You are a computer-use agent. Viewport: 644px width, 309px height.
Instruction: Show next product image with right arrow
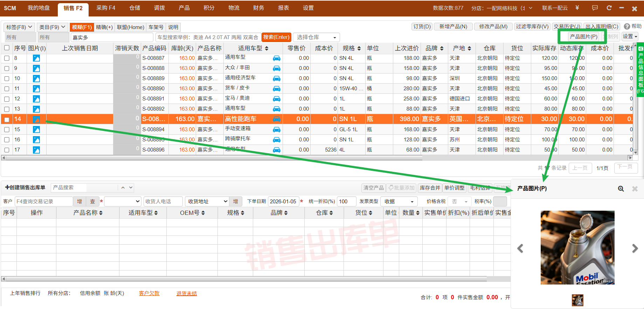click(x=635, y=248)
